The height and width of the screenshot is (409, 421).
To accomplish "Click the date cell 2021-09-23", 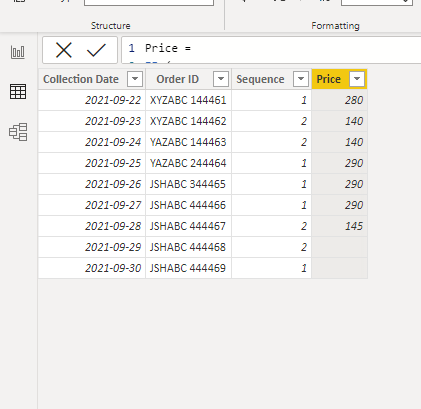I will (92, 121).
